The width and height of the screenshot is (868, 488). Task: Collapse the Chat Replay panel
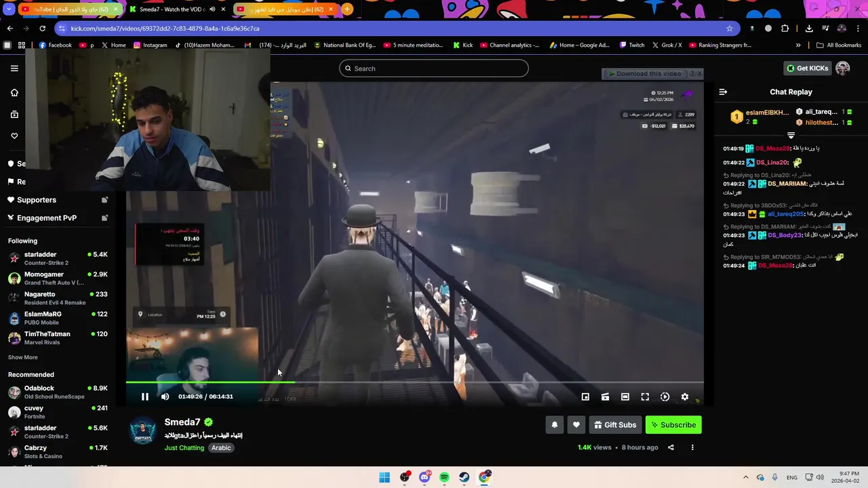click(x=723, y=92)
